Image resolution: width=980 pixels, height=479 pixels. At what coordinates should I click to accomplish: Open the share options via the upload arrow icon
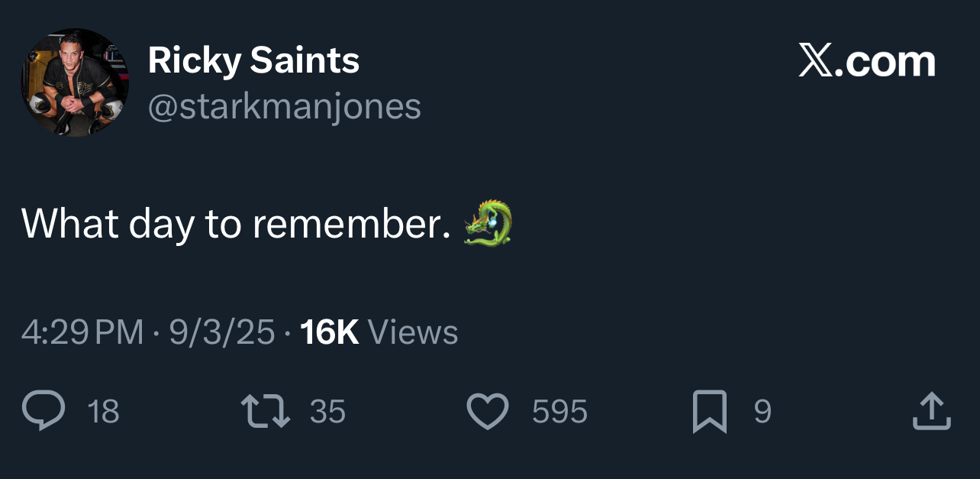click(932, 412)
